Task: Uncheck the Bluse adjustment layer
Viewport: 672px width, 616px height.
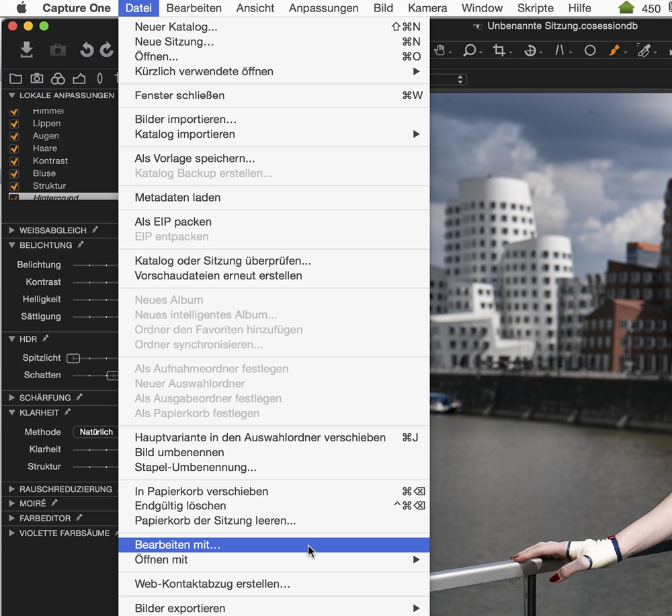Action: pyautogui.click(x=14, y=173)
